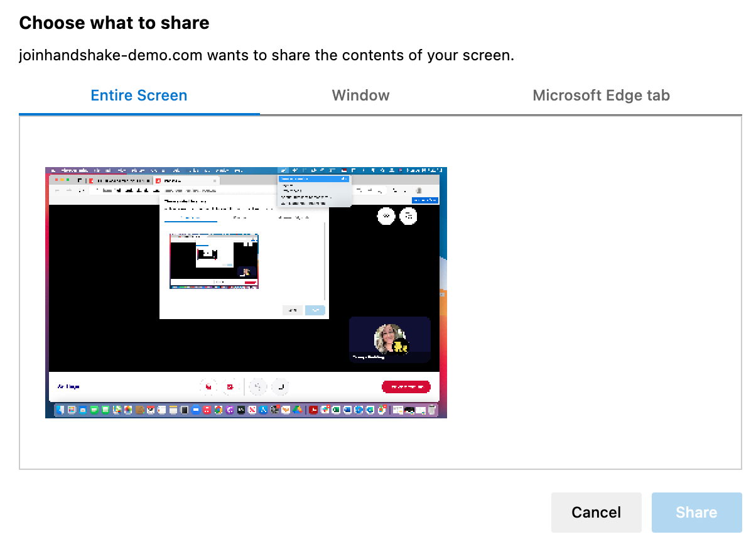Switch to the Microsoft Edge tab option
Image resolution: width=756 pixels, height=549 pixels.
point(601,95)
